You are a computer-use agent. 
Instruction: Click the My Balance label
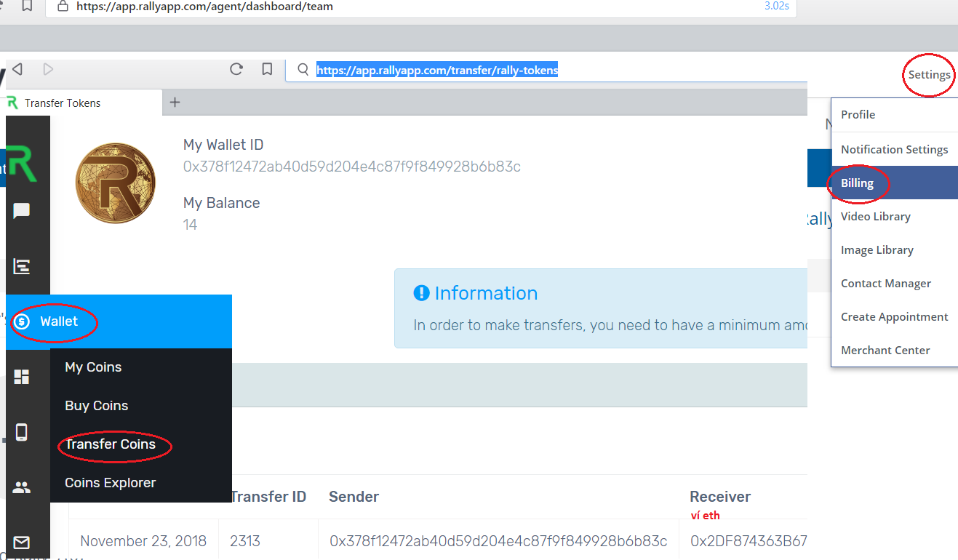[x=221, y=203]
